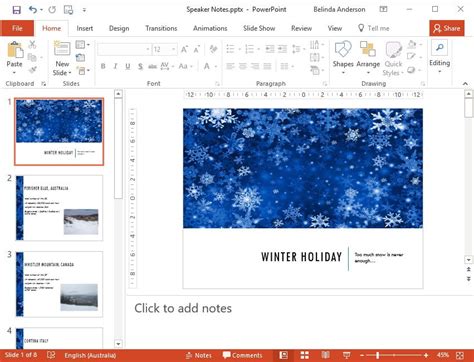Click the Bullets list icon
This screenshot has width=474, height=362.
230,49
